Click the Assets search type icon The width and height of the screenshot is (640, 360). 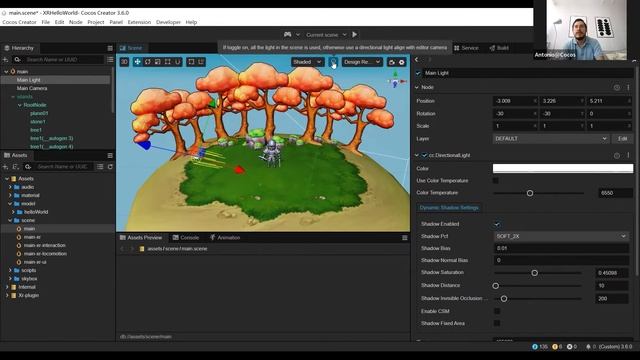tap(28, 167)
